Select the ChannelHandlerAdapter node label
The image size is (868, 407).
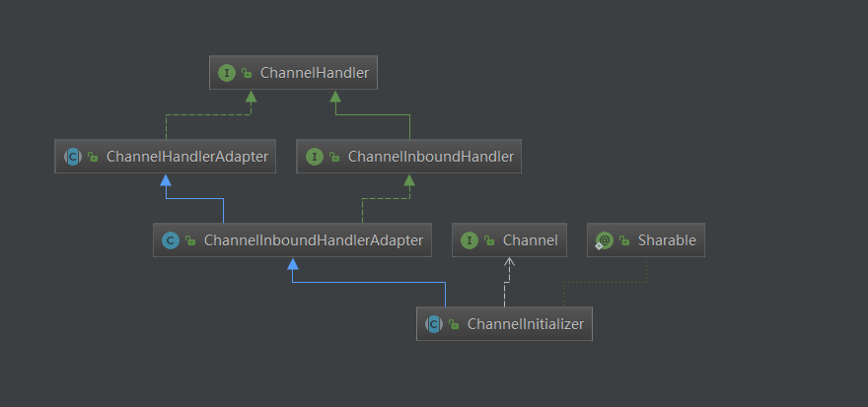click(187, 156)
